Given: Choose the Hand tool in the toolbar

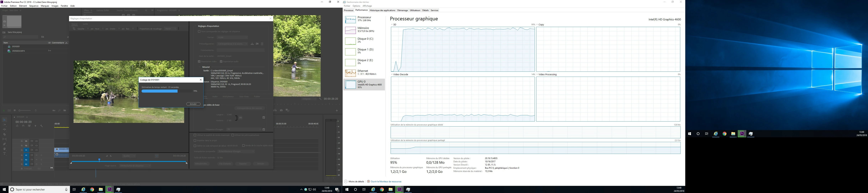Looking at the screenshot, I should pyautogui.click(x=4, y=149).
